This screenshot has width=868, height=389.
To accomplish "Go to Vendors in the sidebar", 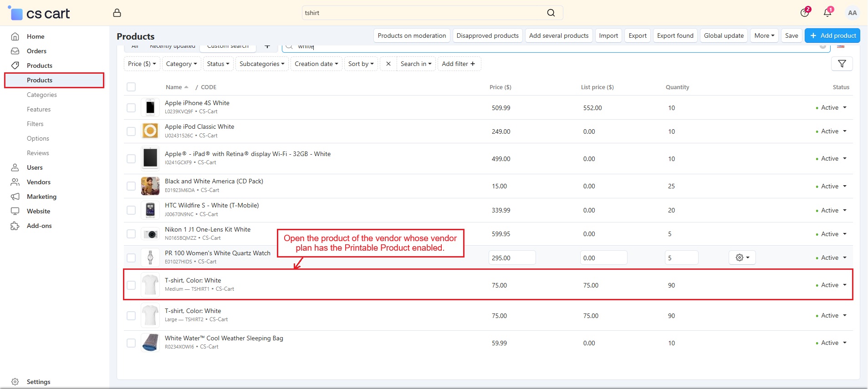I will point(39,182).
